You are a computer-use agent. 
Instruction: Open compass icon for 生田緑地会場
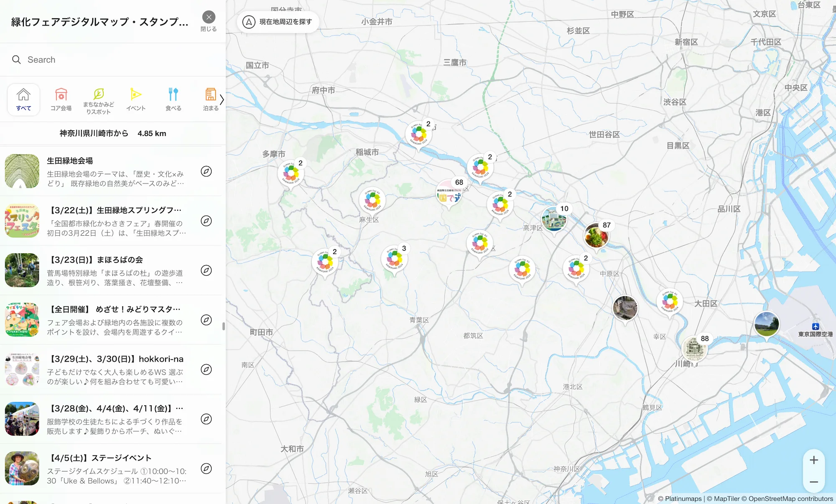pos(206,171)
